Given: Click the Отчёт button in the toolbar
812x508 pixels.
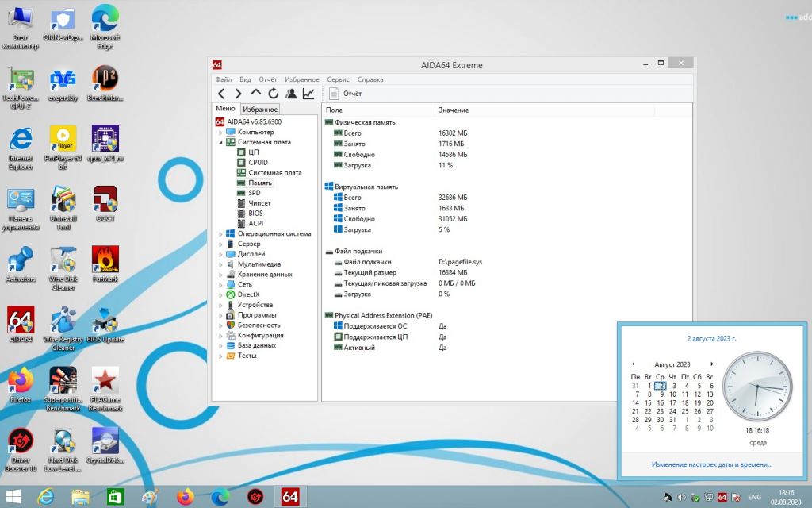Looking at the screenshot, I should 346,94.
